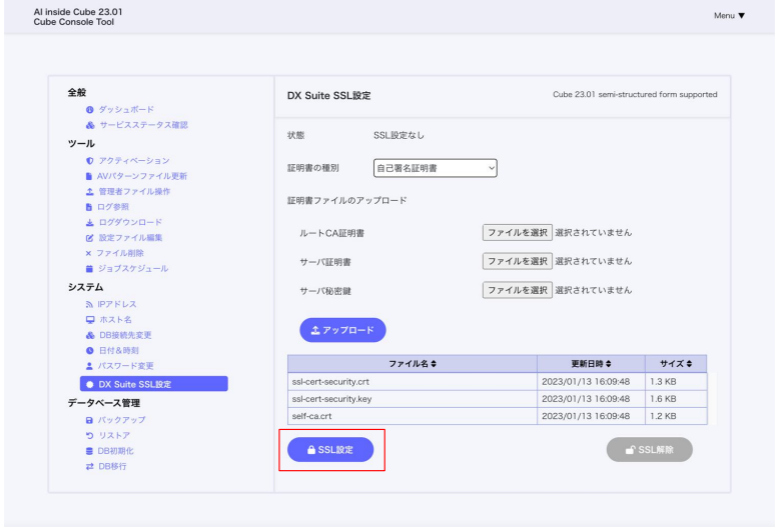Go to the backup page
775x529 pixels.
point(121,420)
